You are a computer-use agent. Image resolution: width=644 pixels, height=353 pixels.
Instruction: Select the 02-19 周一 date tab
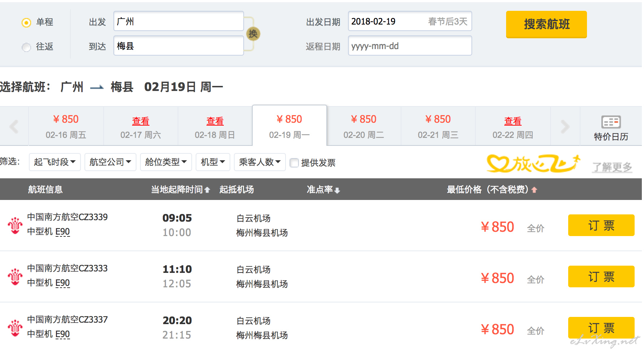coord(290,126)
